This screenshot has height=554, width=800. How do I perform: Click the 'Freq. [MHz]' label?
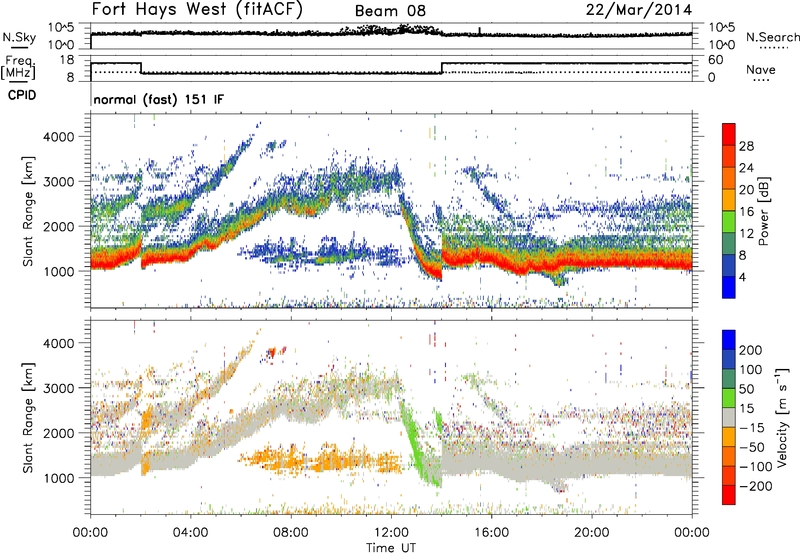(x=18, y=67)
